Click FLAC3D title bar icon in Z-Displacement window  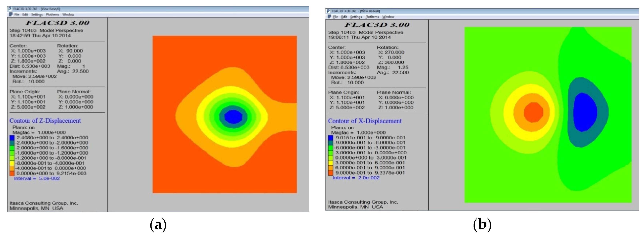[10, 9]
